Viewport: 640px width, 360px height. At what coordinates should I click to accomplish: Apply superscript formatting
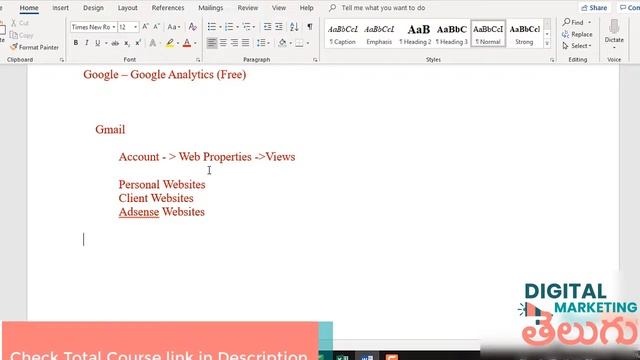138,43
